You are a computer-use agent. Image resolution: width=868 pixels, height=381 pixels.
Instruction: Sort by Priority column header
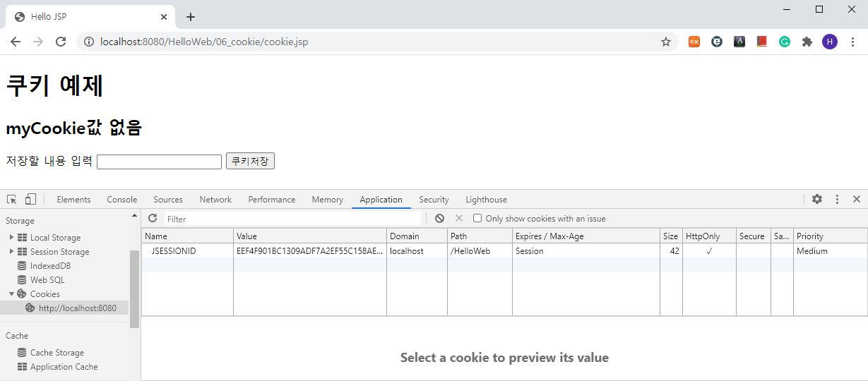coord(831,236)
